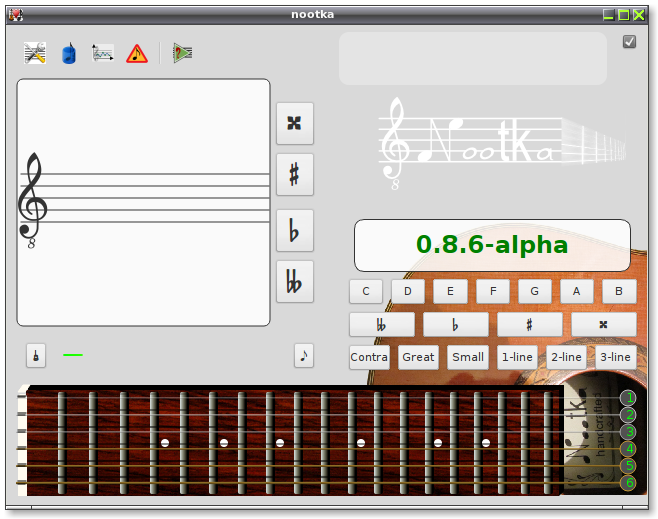This screenshot has width=658, height=519.
Task: Select guitar string number 2
Action: (628, 415)
